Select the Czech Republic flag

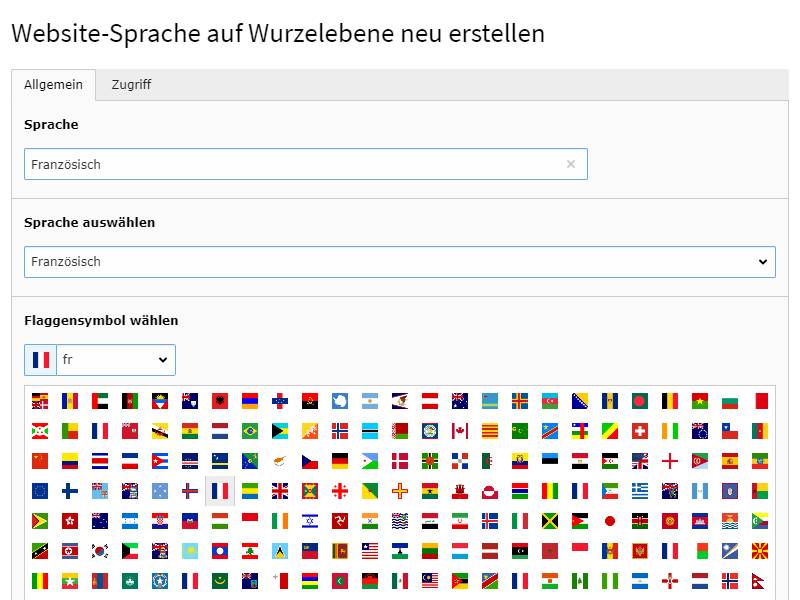pyautogui.click(x=310, y=461)
